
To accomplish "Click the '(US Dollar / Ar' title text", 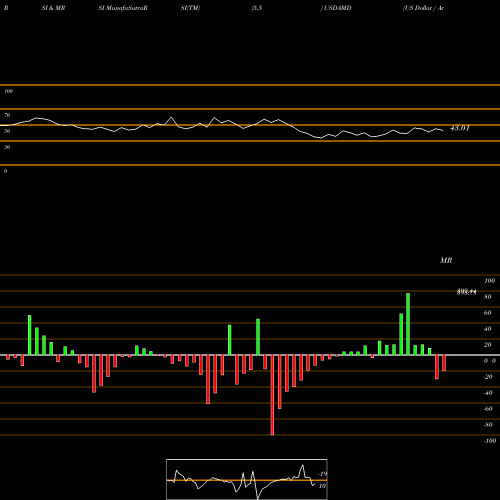I will (x=423, y=8).
